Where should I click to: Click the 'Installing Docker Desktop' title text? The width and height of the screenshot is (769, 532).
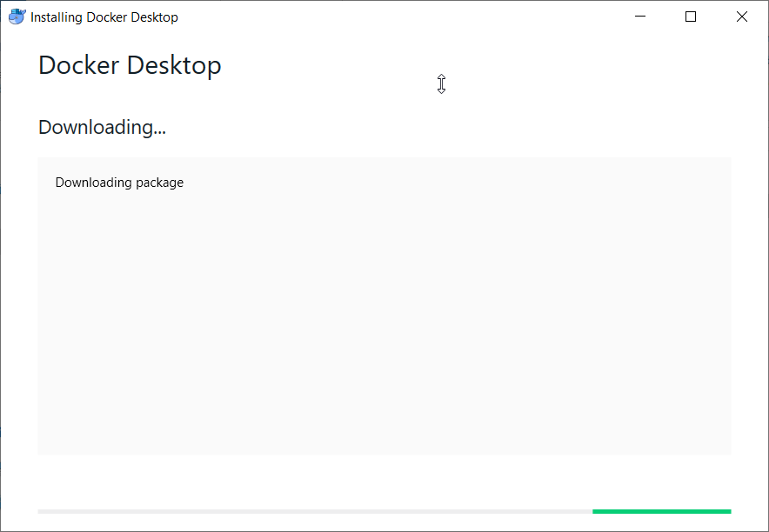click(104, 17)
